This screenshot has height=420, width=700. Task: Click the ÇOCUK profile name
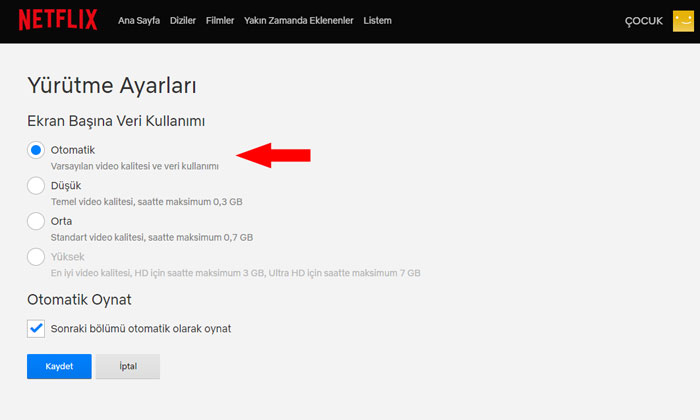644,21
